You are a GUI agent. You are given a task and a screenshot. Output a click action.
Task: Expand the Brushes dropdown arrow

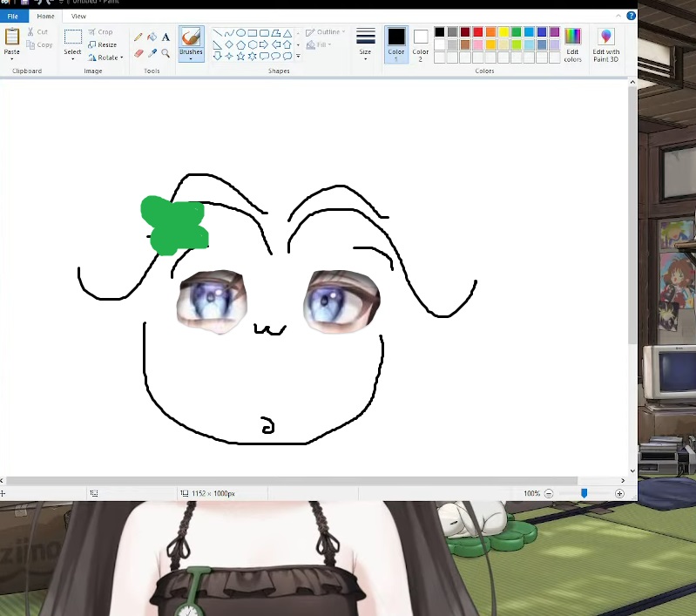pyautogui.click(x=191, y=59)
